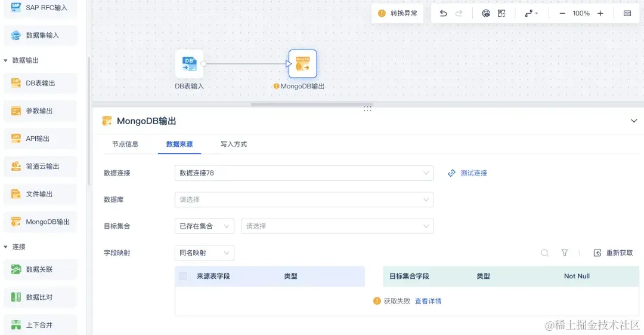This screenshot has width=644, height=335.
Task: Click the 重新获取 button
Action: point(613,253)
